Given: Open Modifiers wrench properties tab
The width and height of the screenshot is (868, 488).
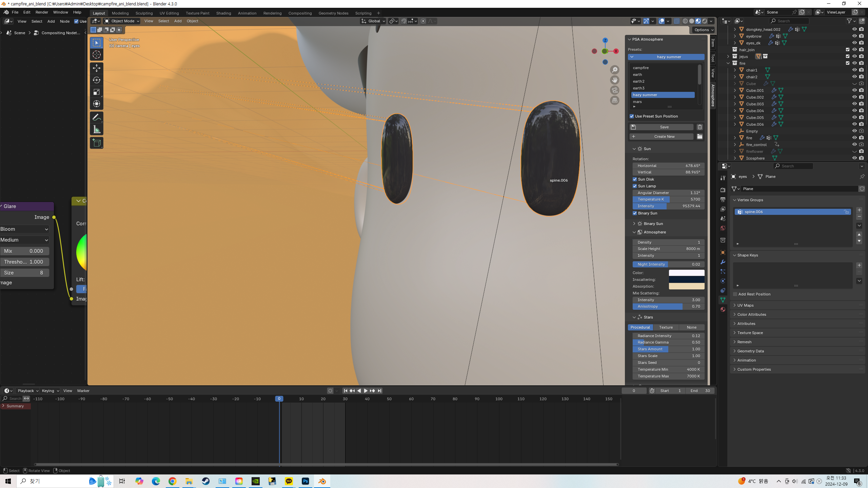Looking at the screenshot, I should 723,262.
